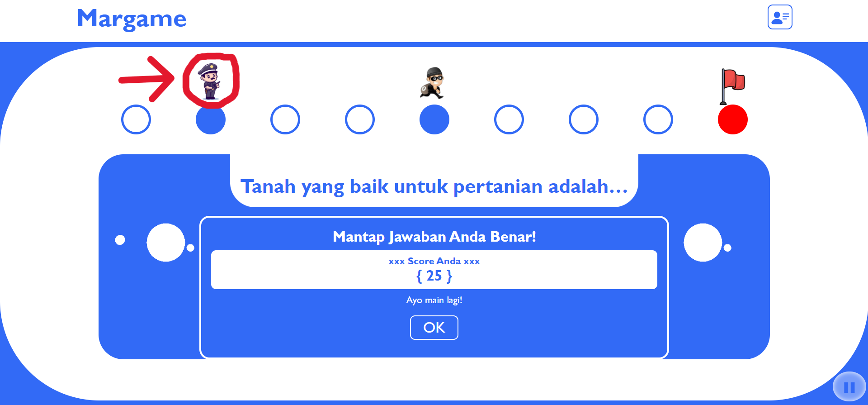Screen dimensions: 868x405
Task: Click the police officer character
Action: [x=210, y=81]
